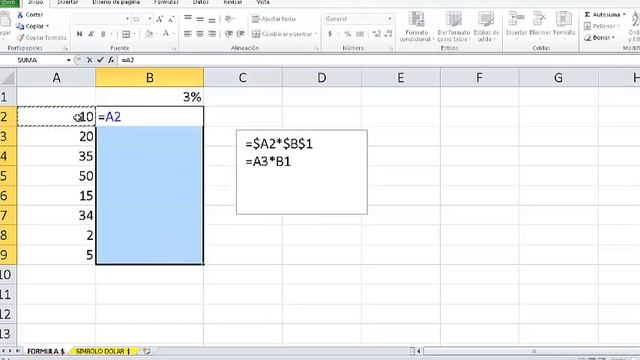The image size is (640, 360).
Task: Toggle italic K formatting
Action: tap(91, 34)
